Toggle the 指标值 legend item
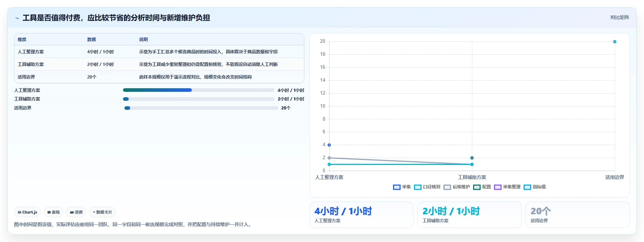 535,187
